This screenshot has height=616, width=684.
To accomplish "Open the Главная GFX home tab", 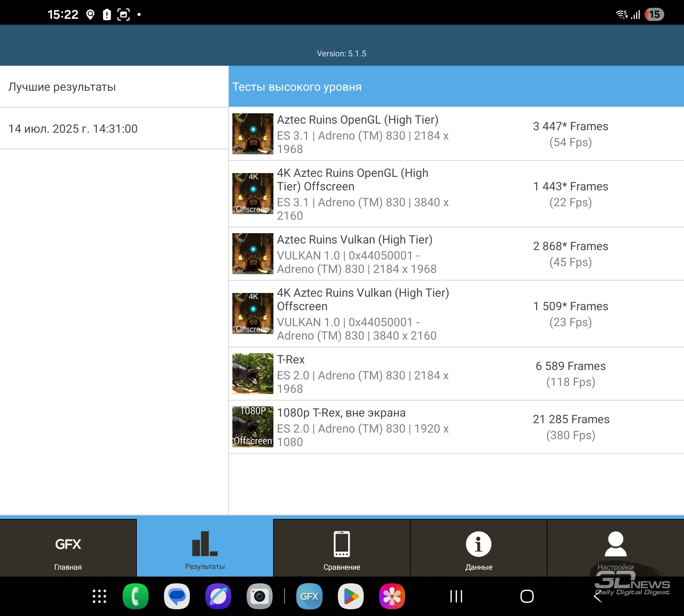I will pyautogui.click(x=68, y=548).
